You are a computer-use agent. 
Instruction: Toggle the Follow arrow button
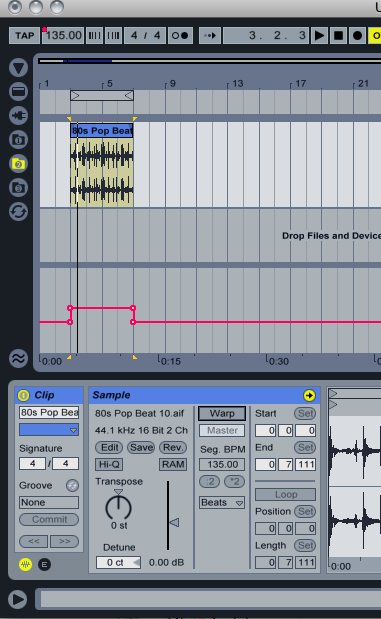coord(209,36)
